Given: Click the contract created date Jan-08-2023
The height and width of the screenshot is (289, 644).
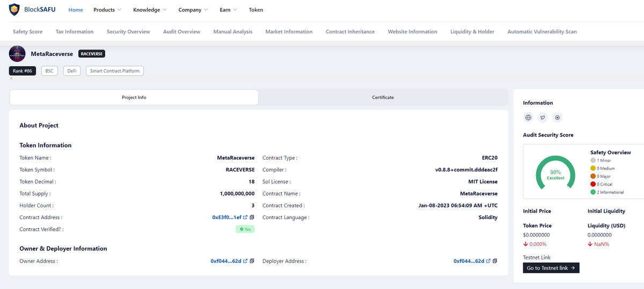Looking at the screenshot, I should (x=458, y=206).
